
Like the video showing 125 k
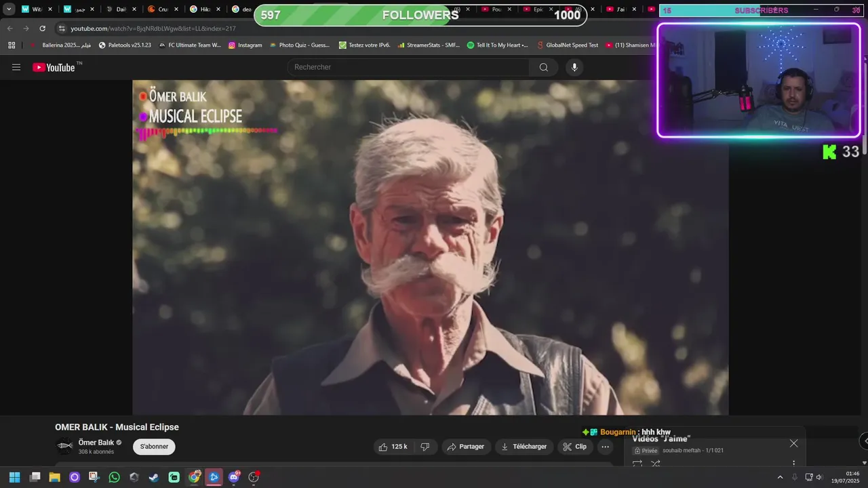pos(393,447)
